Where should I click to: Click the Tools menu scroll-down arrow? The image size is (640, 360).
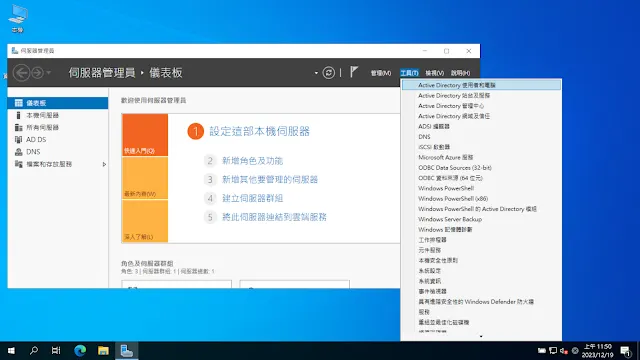point(481,337)
